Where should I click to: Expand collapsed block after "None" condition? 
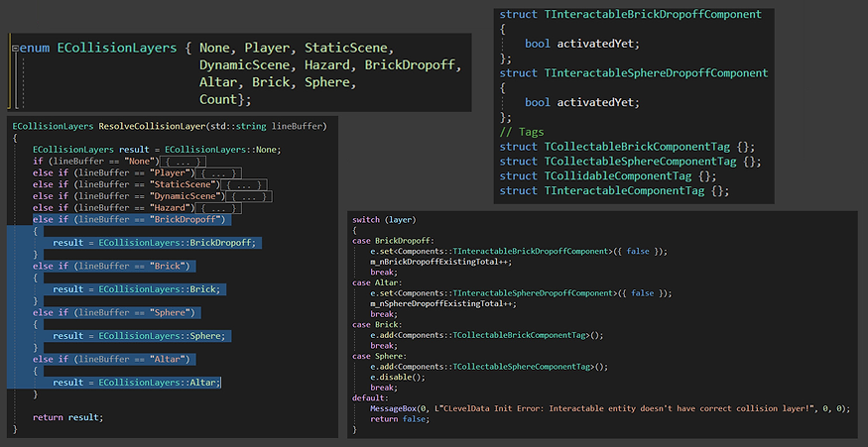pyautogui.click(x=185, y=162)
